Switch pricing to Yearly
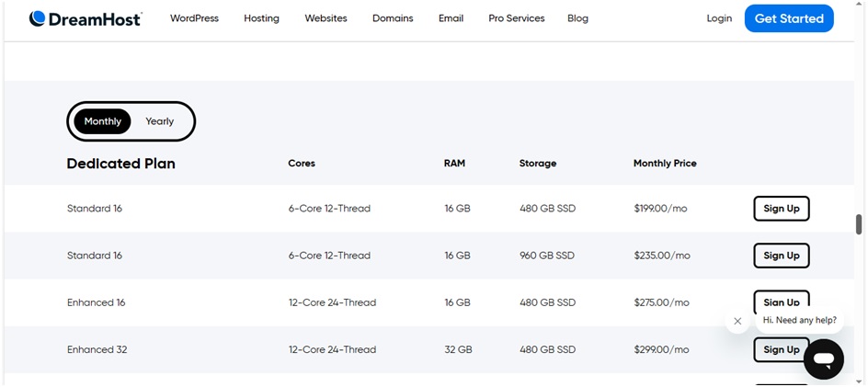 click(x=159, y=121)
